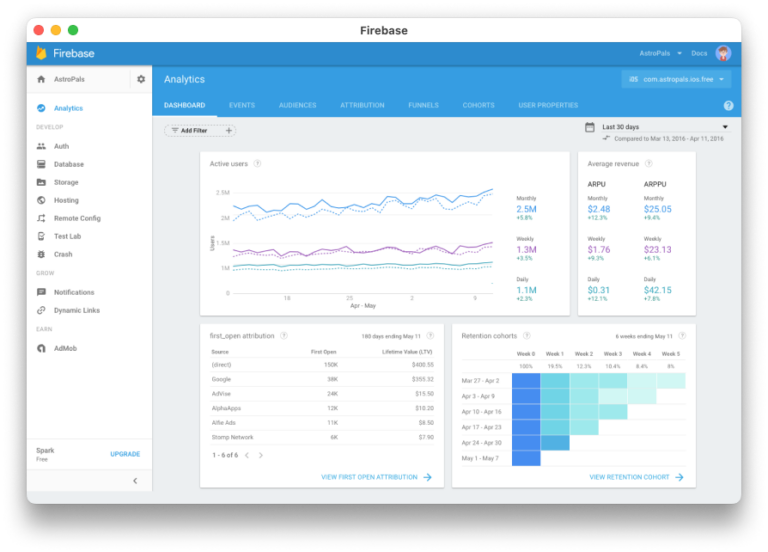This screenshot has width=768, height=552.
Task: Click the Google source row
Action: tap(322, 379)
